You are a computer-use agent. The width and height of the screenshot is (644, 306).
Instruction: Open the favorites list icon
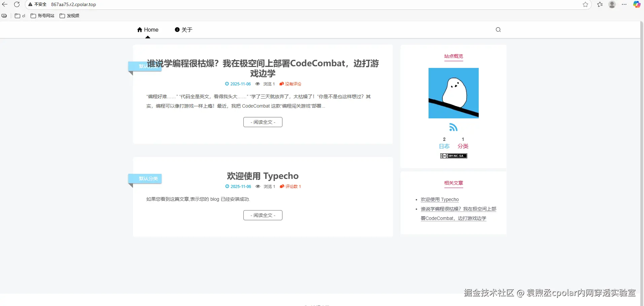(x=600, y=4)
